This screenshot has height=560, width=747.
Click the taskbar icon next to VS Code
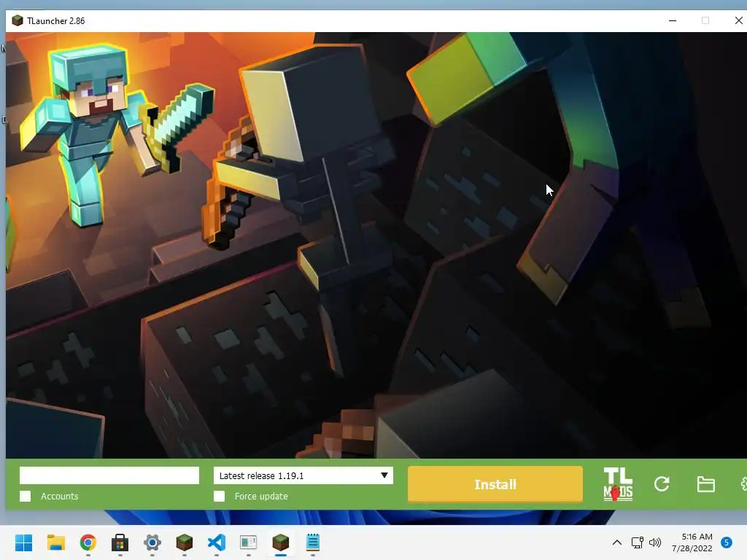[x=248, y=542]
